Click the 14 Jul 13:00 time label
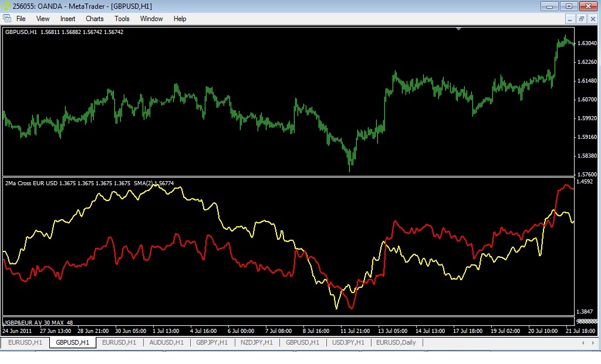This screenshot has width=601, height=364. point(430,331)
